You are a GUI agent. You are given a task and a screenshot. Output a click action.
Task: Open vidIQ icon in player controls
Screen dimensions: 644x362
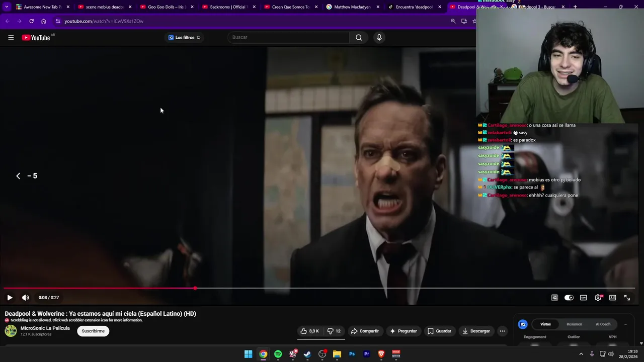click(554, 298)
